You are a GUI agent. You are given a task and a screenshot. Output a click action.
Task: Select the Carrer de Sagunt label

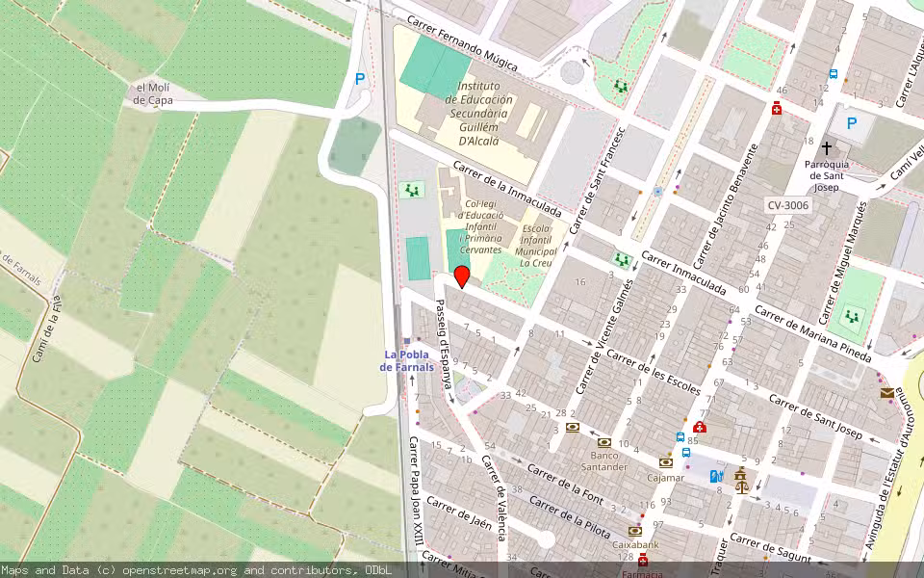pos(770,548)
